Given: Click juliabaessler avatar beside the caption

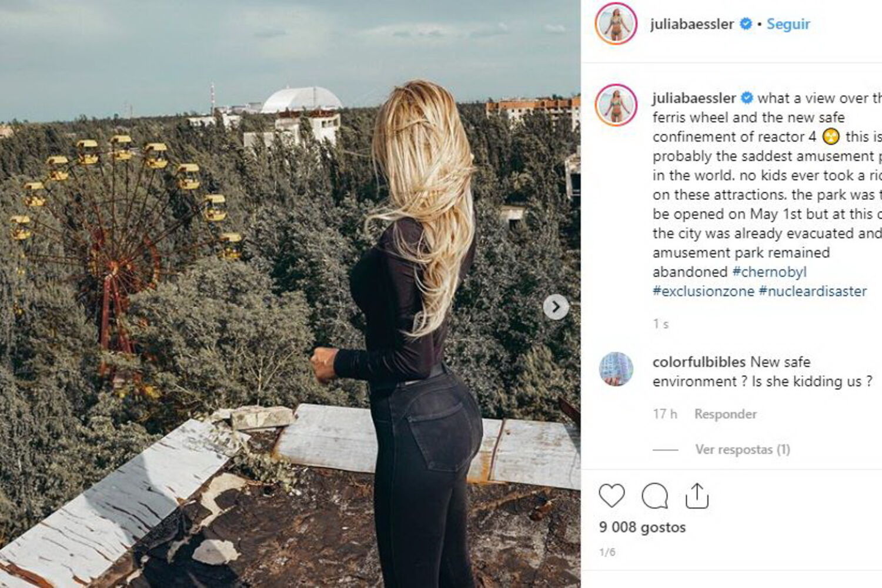Looking at the screenshot, I should (x=616, y=105).
